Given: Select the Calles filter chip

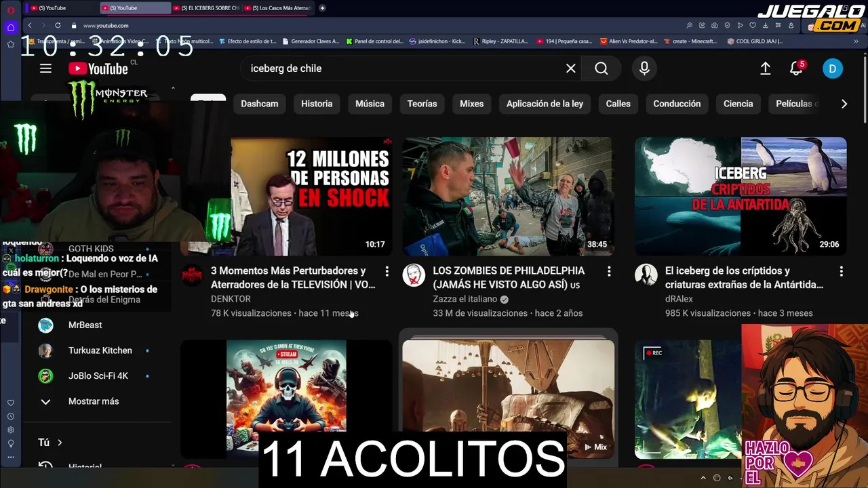Looking at the screenshot, I should [618, 104].
